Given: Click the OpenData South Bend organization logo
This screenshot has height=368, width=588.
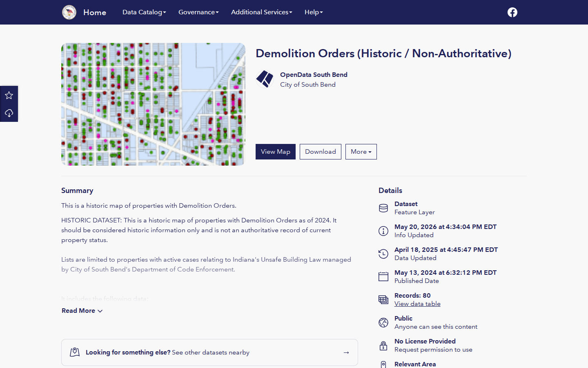Looking at the screenshot, I should click(x=265, y=79).
